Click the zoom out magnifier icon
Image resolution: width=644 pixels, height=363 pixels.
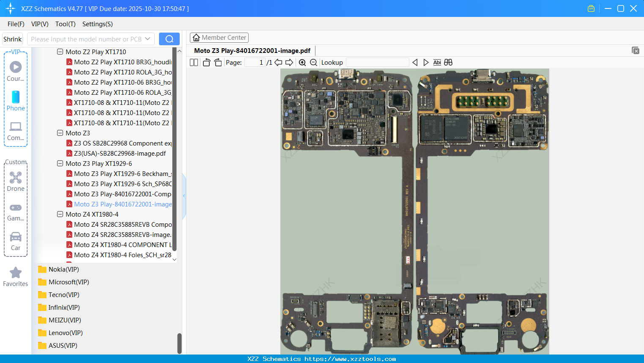pos(313,63)
